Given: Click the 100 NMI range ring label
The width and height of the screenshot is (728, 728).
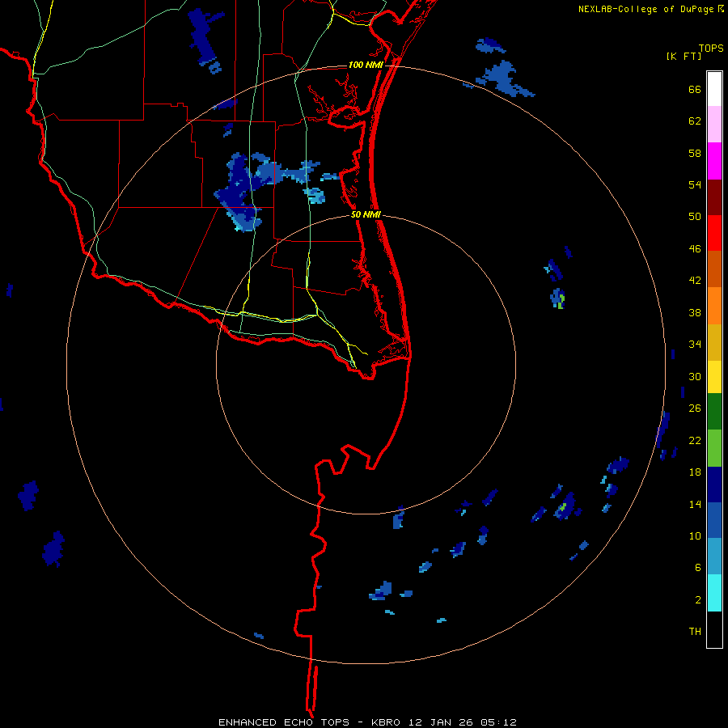Looking at the screenshot, I should click(x=366, y=65).
